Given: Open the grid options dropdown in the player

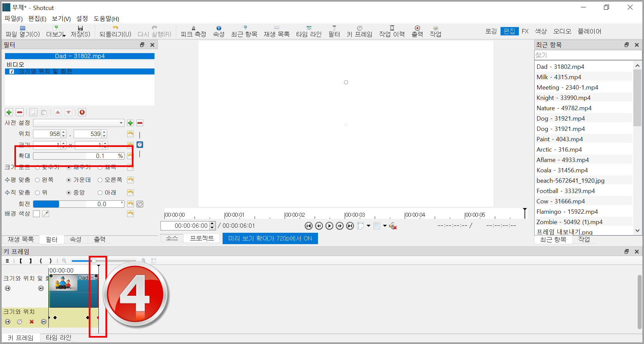Looking at the screenshot, I should click(385, 226).
